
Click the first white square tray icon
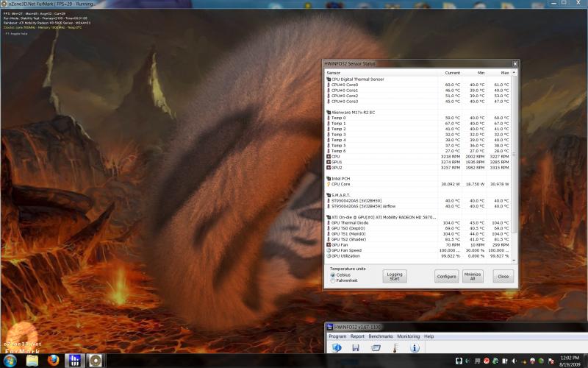click(459, 361)
